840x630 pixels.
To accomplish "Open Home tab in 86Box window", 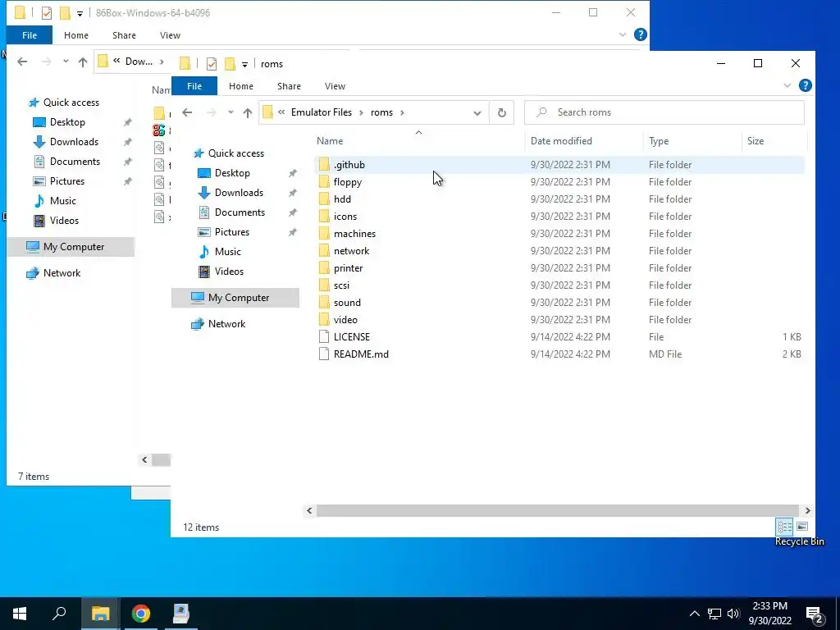I will (76, 35).
